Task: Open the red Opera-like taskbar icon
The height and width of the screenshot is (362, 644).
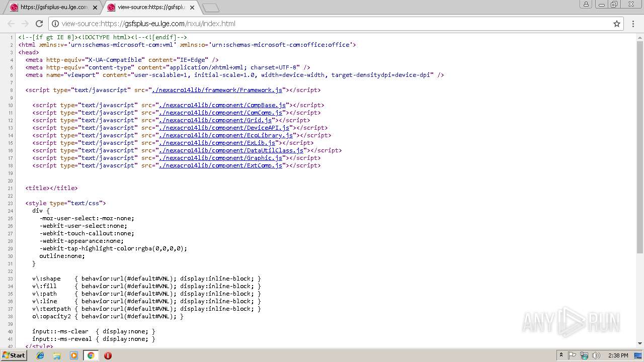Action: [x=108, y=355]
